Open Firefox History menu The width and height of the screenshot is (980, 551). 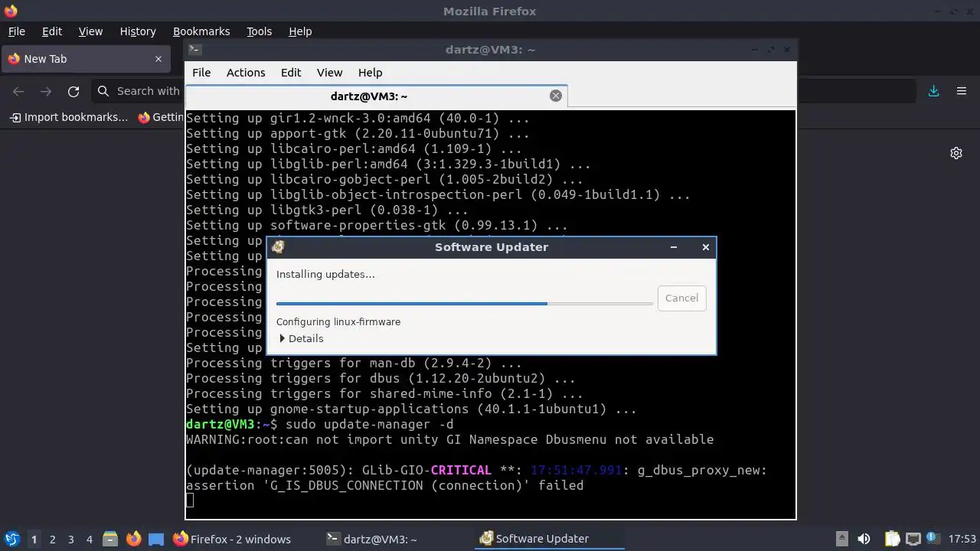coord(138,31)
